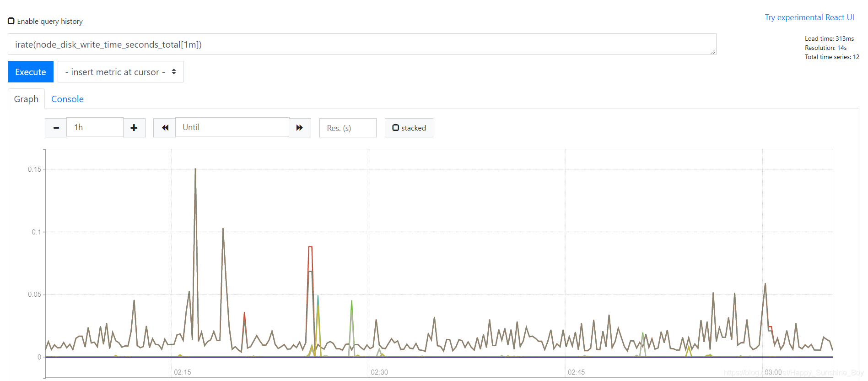
Task: Click the red plateau peak in the graph
Action: click(x=310, y=247)
